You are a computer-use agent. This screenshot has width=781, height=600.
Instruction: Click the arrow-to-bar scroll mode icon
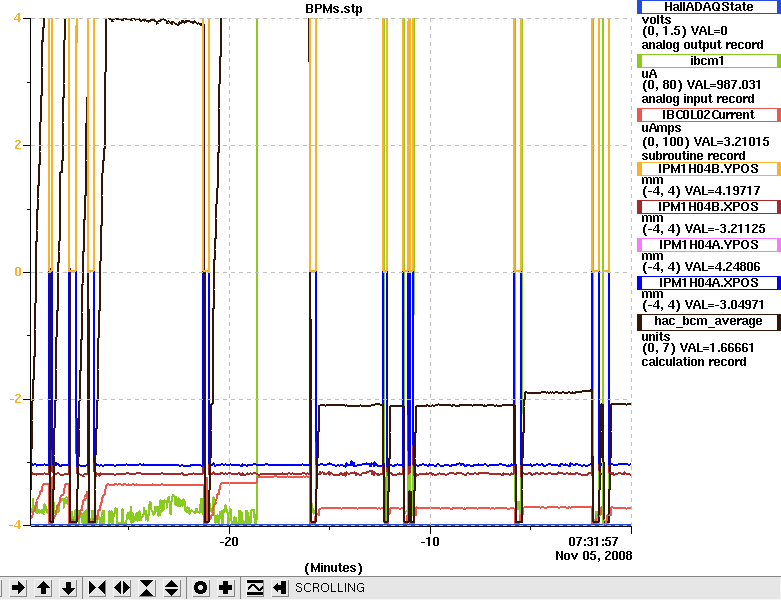tap(279, 588)
